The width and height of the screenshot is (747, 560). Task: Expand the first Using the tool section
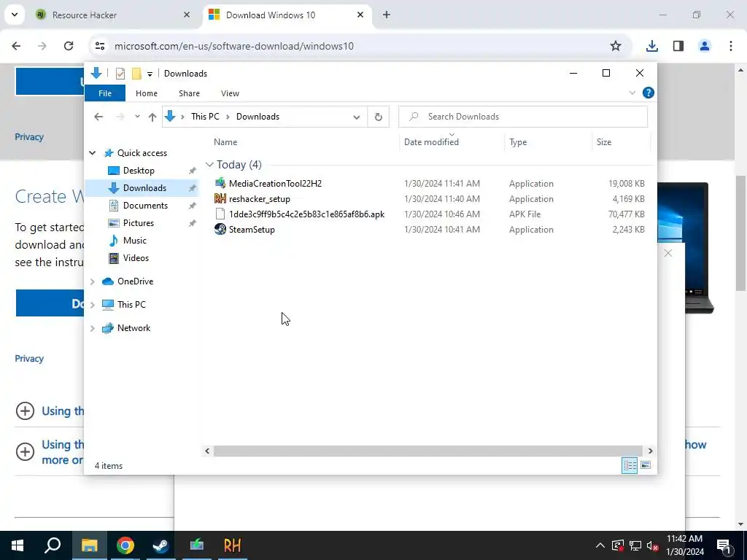point(25,411)
